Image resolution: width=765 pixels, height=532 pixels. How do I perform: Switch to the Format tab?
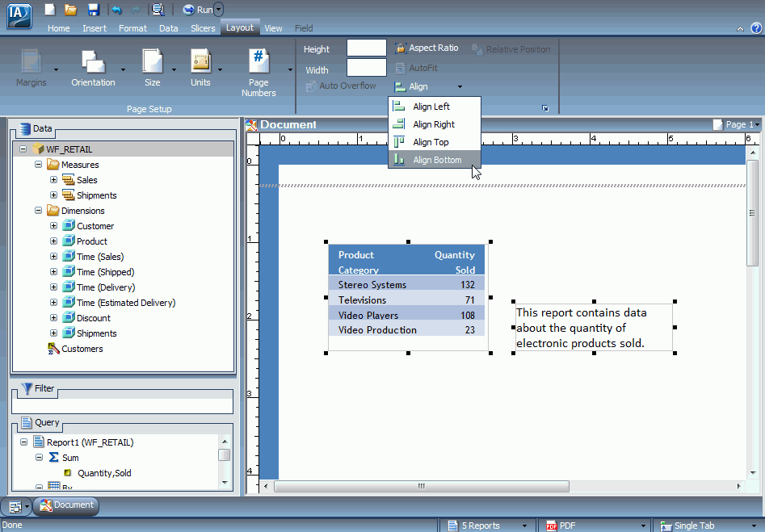pos(132,28)
